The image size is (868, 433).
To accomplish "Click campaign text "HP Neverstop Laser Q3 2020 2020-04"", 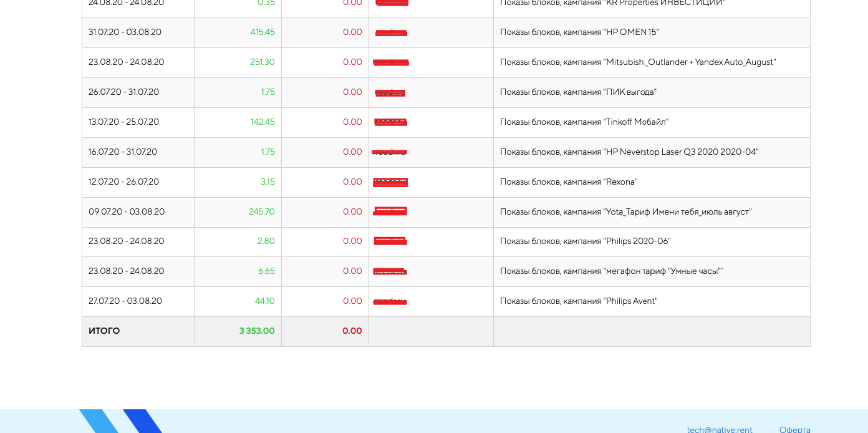I will pos(681,152).
